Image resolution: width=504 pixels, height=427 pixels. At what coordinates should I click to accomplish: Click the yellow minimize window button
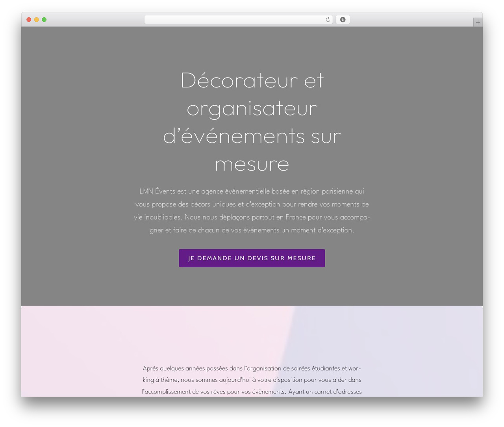(36, 20)
